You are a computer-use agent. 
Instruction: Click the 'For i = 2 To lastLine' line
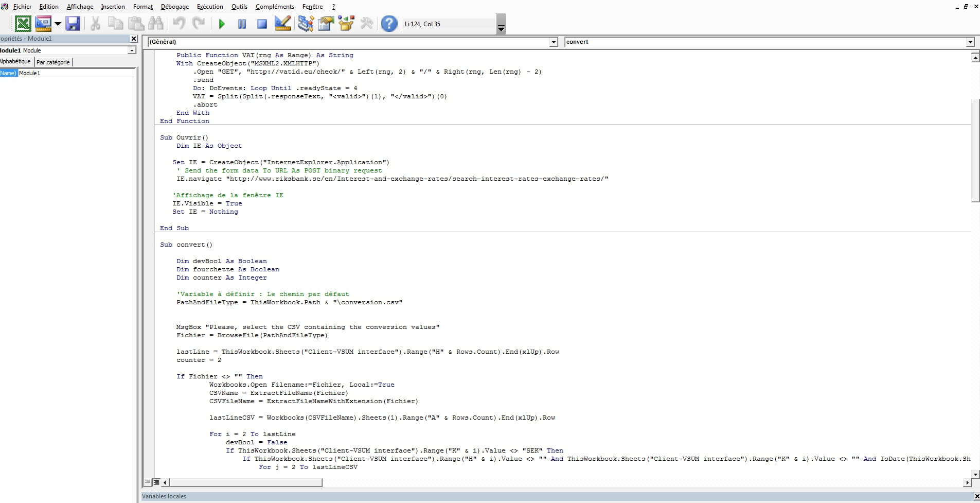pyautogui.click(x=252, y=434)
